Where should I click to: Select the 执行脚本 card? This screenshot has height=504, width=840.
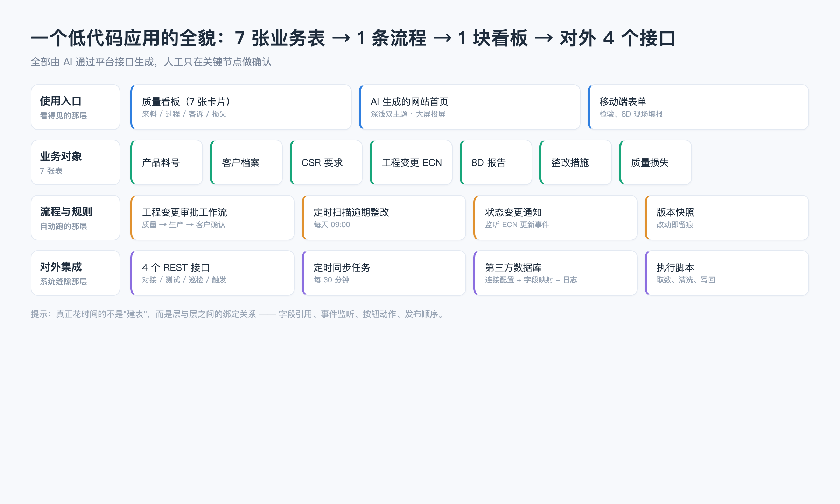coord(727,273)
